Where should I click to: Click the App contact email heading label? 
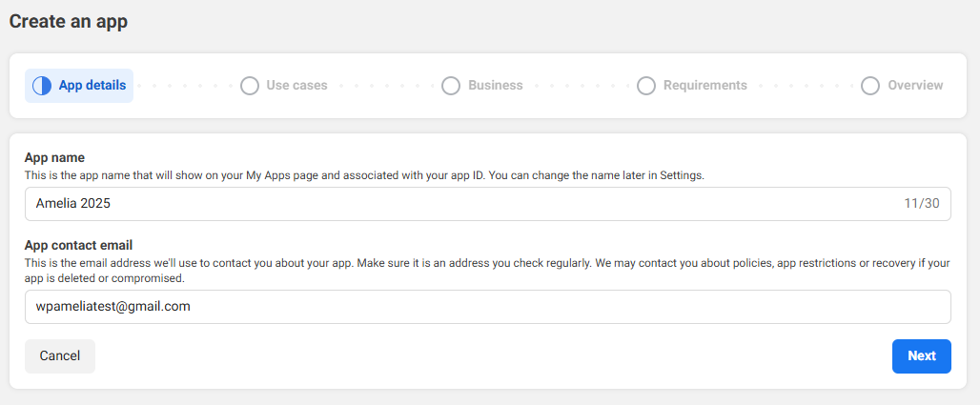click(78, 245)
